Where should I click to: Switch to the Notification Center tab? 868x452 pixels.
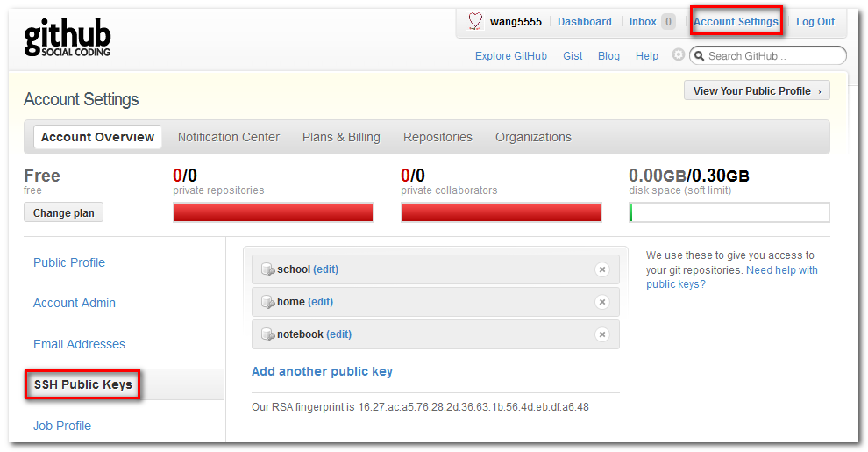pos(229,137)
